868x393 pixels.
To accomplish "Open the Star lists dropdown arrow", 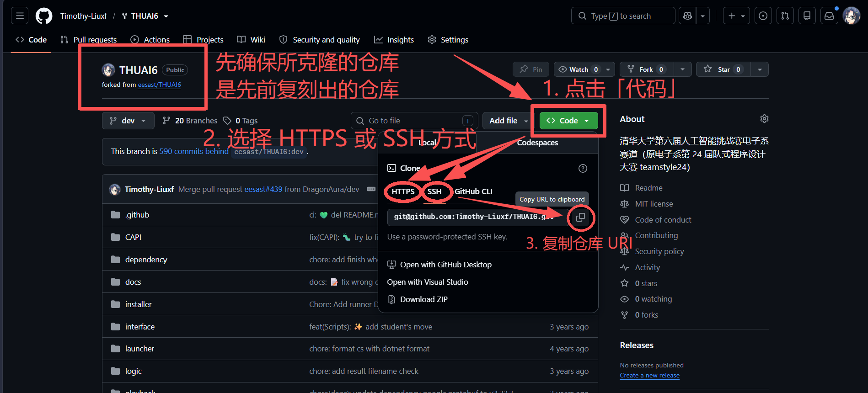I will [760, 69].
